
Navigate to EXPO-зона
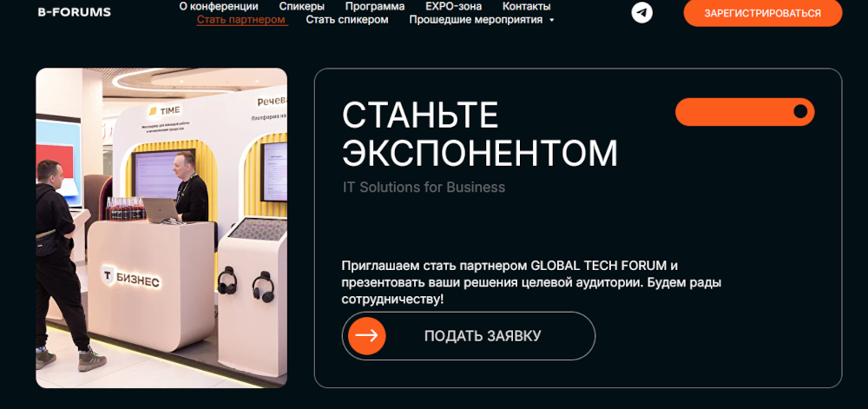click(453, 7)
